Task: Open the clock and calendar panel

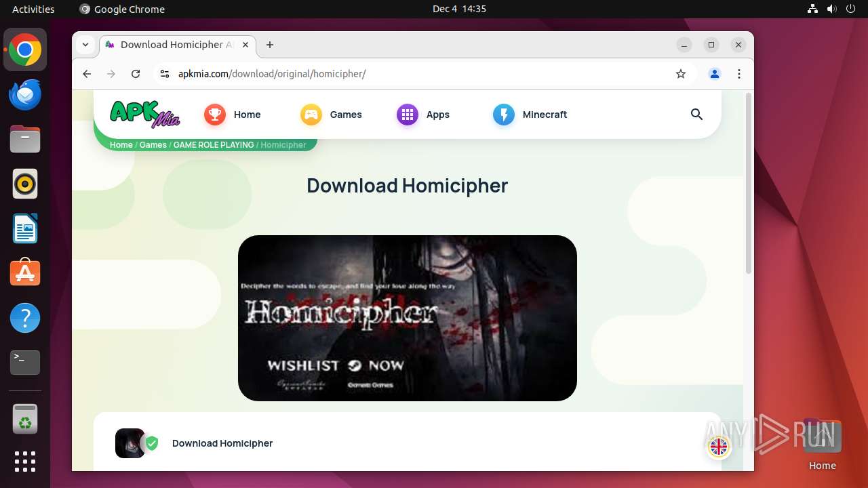Action: (x=459, y=9)
